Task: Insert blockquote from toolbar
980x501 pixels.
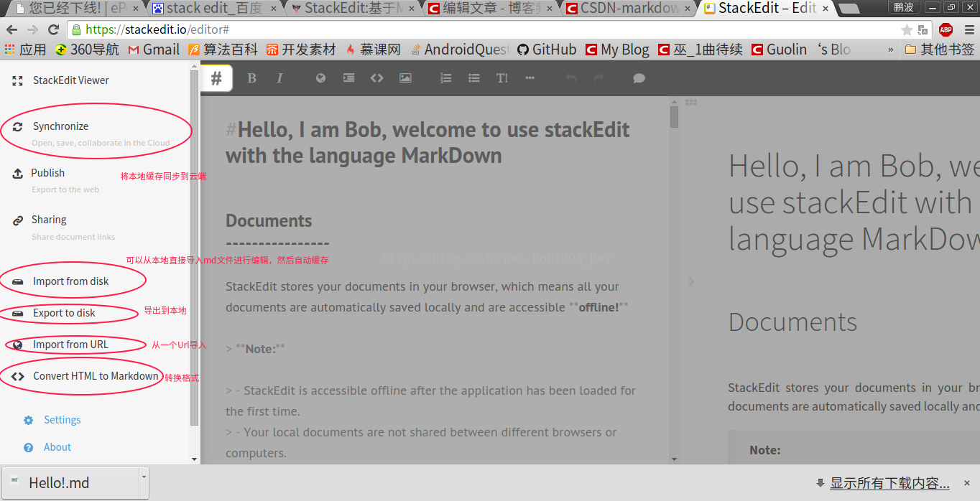Action: (x=348, y=78)
